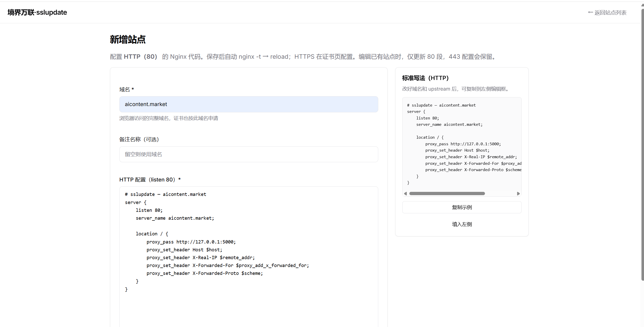Click the description paragraph starting 配置 HTTP（80）
The image size is (644, 327).
click(303, 57)
